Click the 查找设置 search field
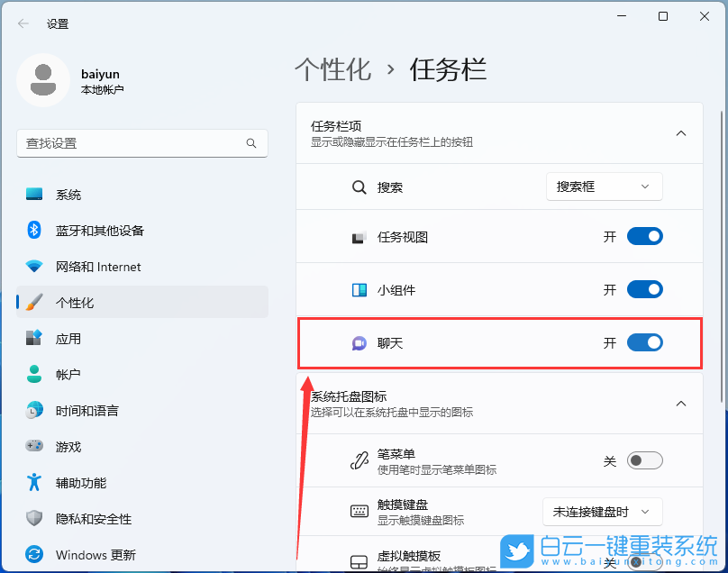The height and width of the screenshot is (573, 728). coord(141,143)
